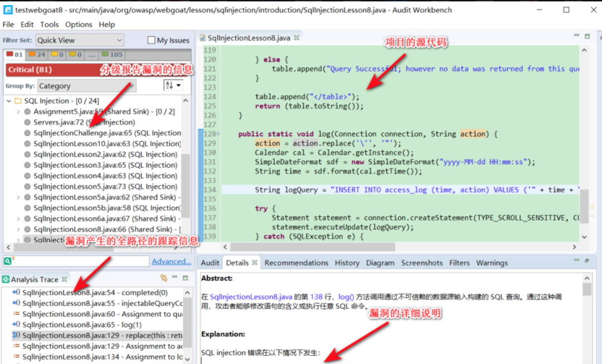Image resolution: width=602 pixels, height=364 pixels.
Task: Select the 105 all issues tab
Action: 111,55
